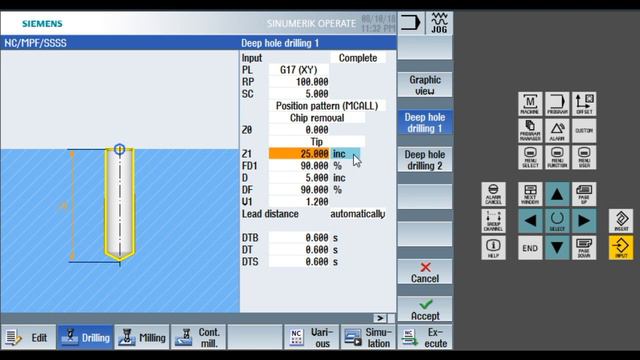Click the PROGRAM key on the keypad
Viewport: 640px width, 360px height.
tap(557, 104)
